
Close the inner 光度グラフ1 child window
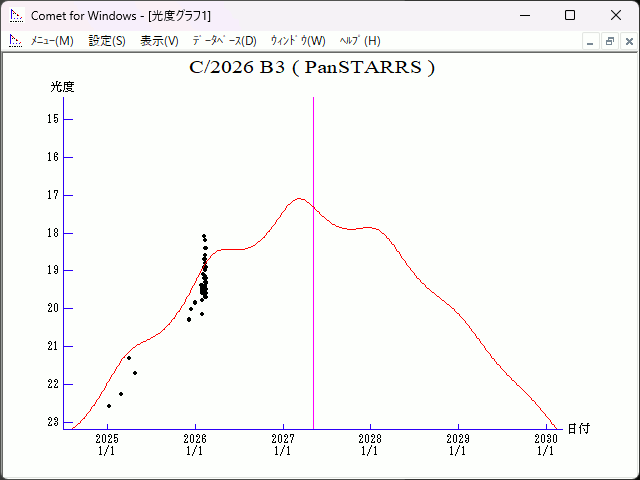pos(627,41)
